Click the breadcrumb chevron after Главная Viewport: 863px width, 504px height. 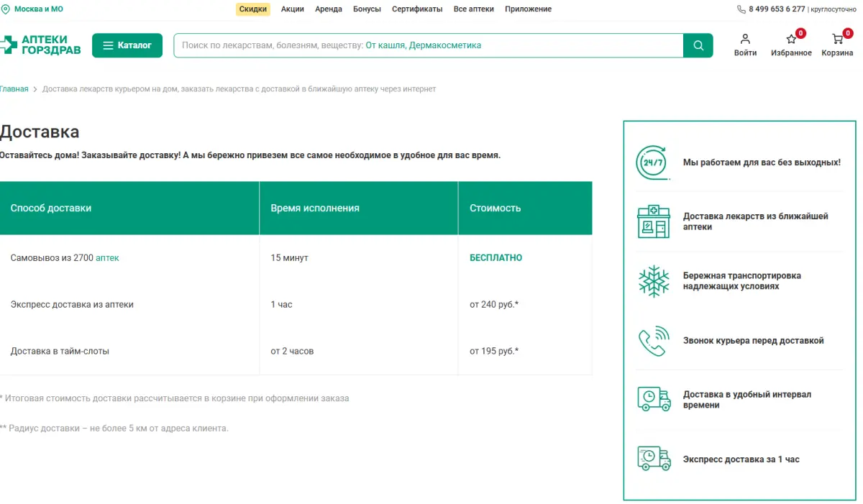coord(35,89)
